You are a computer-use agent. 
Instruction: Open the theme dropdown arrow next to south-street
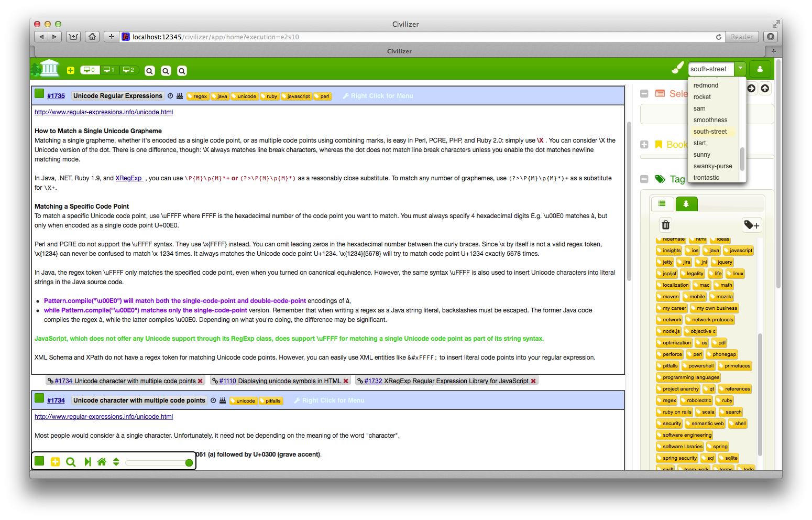(x=740, y=68)
